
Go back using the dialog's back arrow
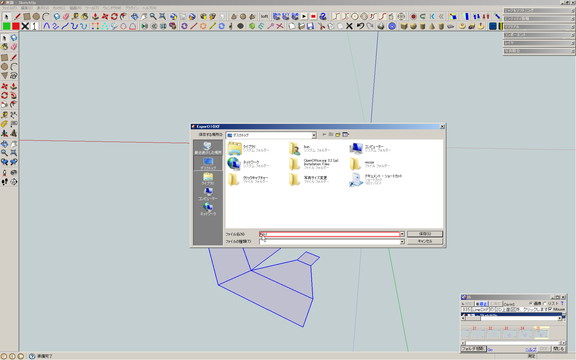click(x=324, y=134)
